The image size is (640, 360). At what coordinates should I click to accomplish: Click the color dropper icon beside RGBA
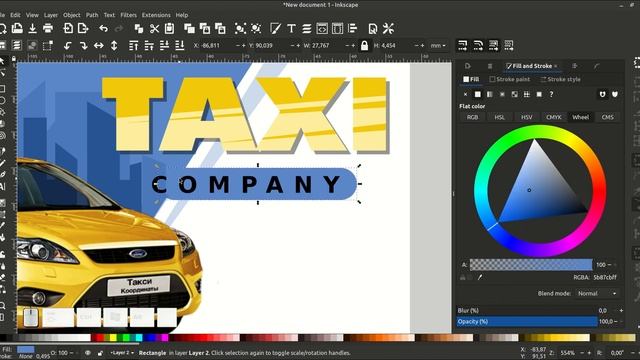480,277
